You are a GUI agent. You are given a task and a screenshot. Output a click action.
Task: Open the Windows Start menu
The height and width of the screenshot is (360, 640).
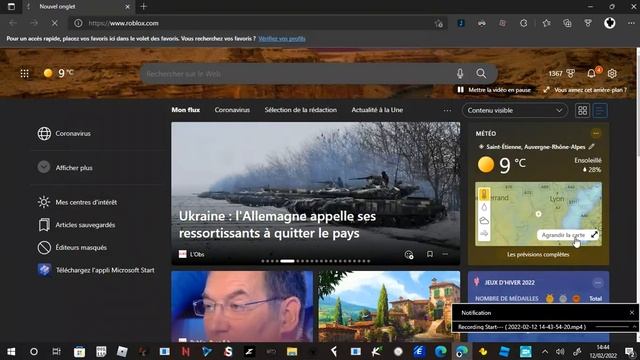click(11, 351)
